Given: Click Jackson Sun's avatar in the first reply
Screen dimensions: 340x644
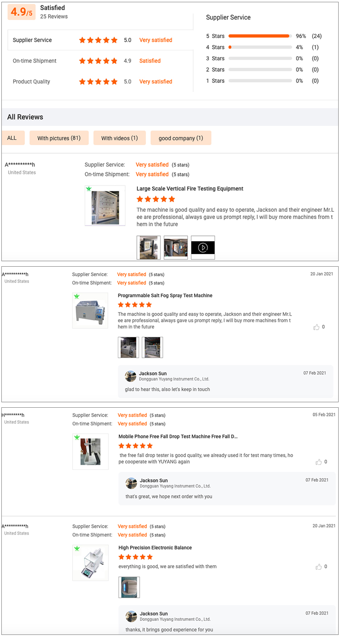Looking at the screenshot, I should pos(131,376).
